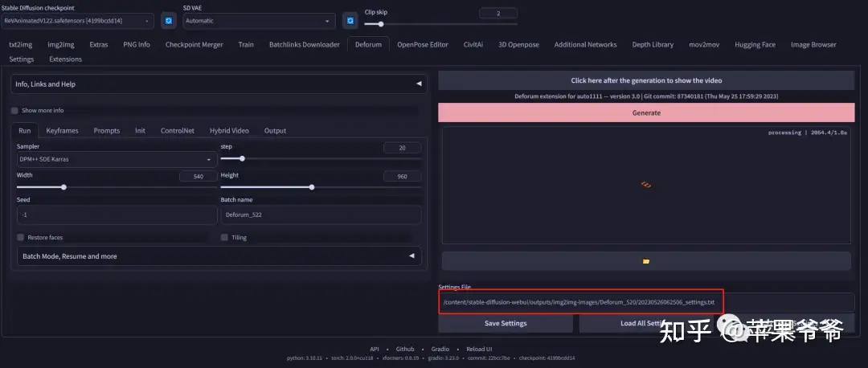Open the Github footer link

(404, 350)
